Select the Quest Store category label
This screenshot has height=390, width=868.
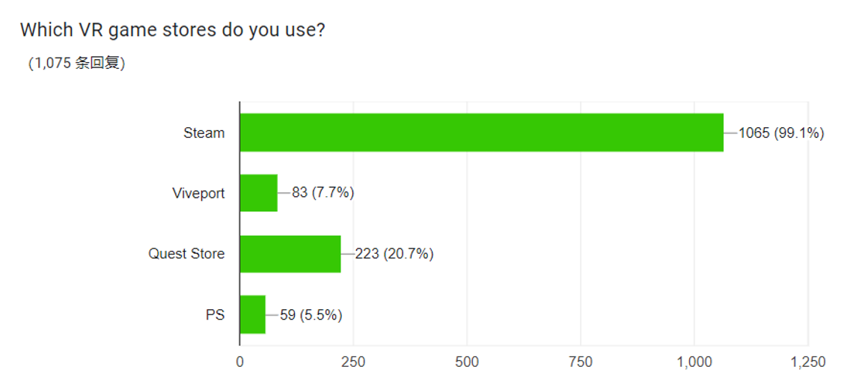(x=186, y=254)
